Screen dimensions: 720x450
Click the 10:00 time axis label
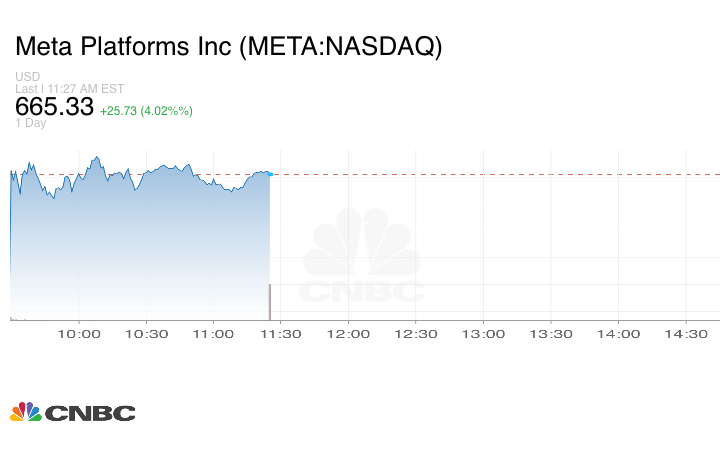tap(78, 334)
